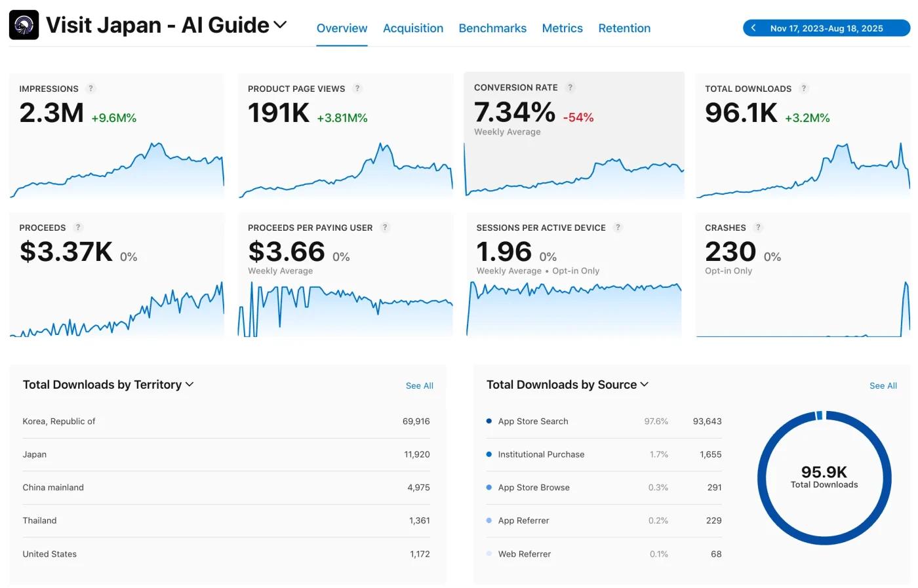The width and height of the screenshot is (918, 588).
Task: Switch to the Acquisition tab
Action: pyautogui.click(x=412, y=28)
